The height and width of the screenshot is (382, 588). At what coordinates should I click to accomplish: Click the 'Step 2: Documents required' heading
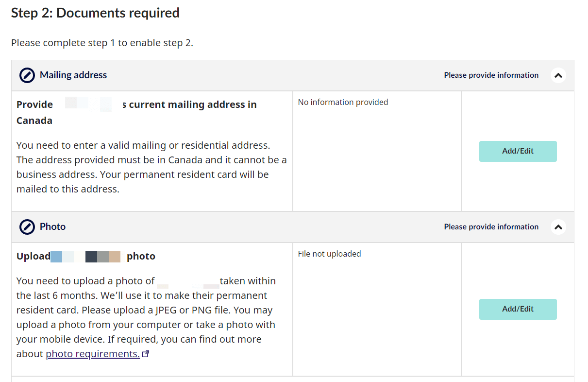(x=95, y=13)
